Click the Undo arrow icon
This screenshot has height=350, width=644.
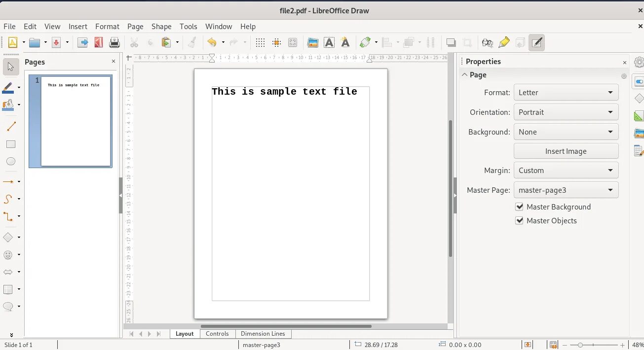pos(212,42)
